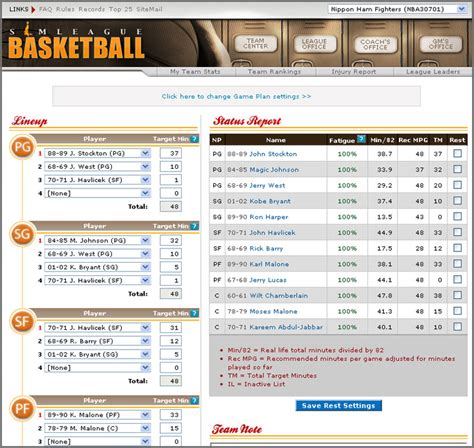
Task: Go to Team Rankings tab
Action: [274, 72]
